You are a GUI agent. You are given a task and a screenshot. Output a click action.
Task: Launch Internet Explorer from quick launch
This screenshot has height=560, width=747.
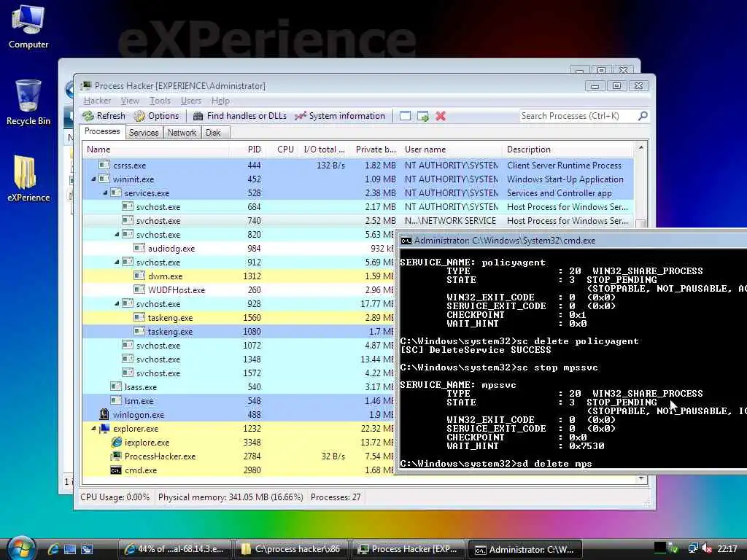pyautogui.click(x=53, y=549)
